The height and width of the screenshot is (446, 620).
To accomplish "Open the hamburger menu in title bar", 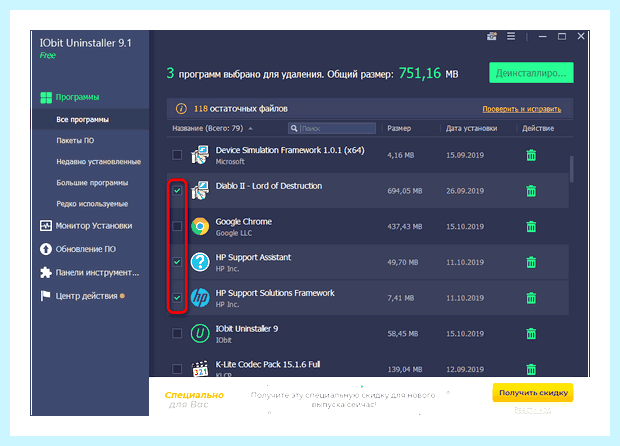I will click(x=511, y=36).
